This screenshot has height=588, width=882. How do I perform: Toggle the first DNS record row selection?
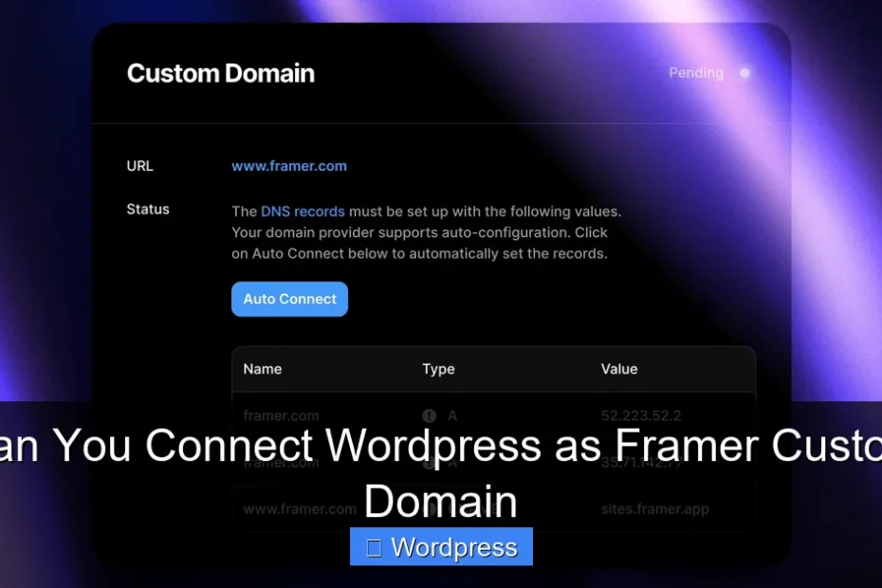coord(493,415)
